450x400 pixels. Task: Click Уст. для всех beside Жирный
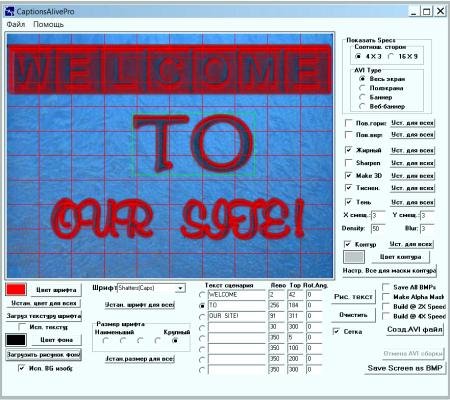[412, 150]
